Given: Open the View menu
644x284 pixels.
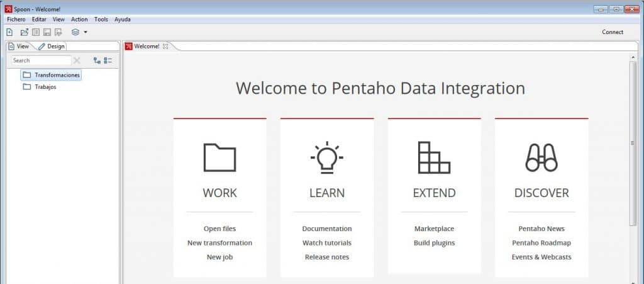Looking at the screenshot, I should pos(58,20).
